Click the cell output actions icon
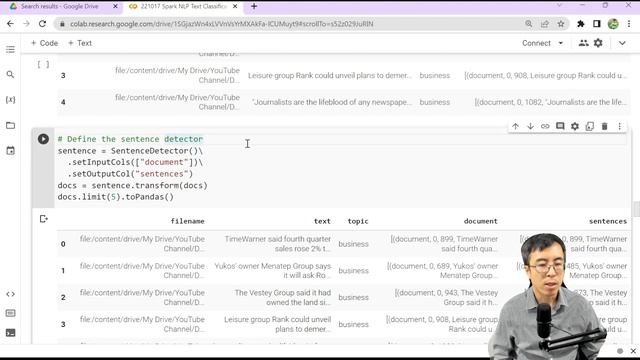Screen dimensions: 640x360 44,219
